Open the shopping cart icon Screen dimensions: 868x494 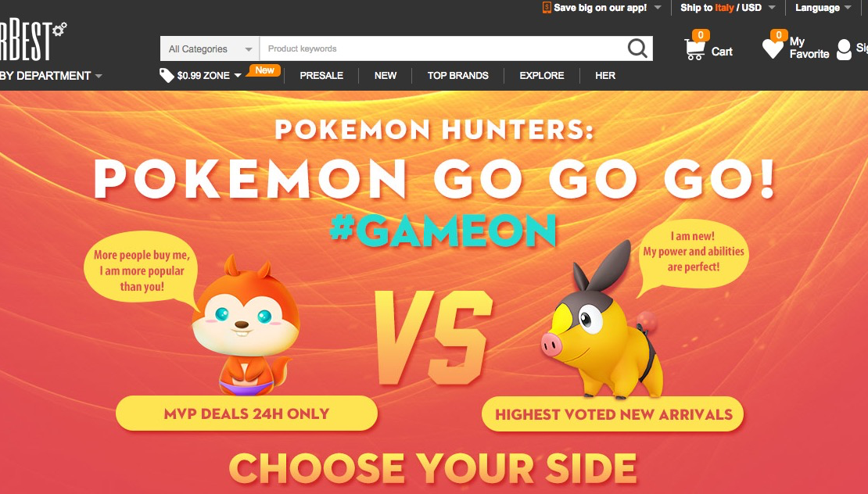(x=694, y=50)
